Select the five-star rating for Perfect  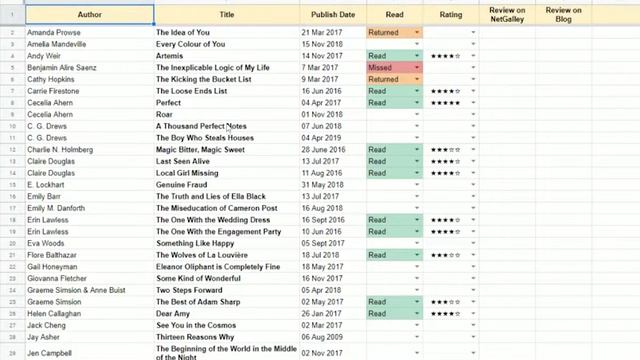coord(446,103)
